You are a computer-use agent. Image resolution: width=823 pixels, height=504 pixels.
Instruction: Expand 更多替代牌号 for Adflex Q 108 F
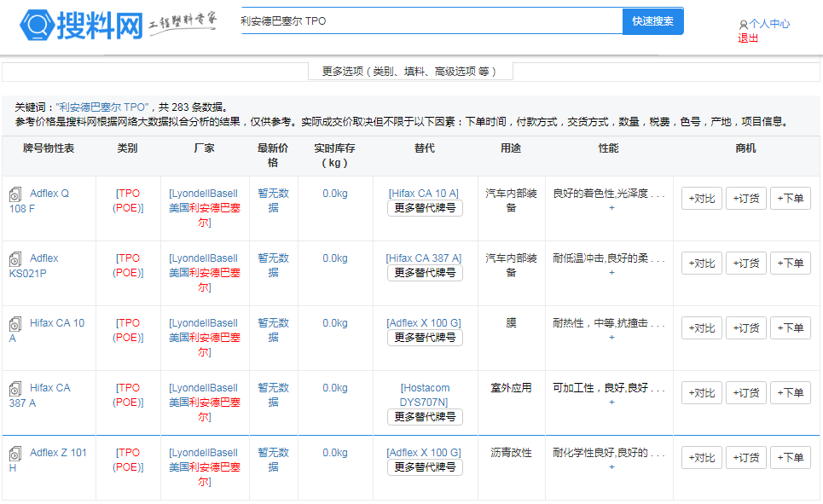(x=425, y=208)
